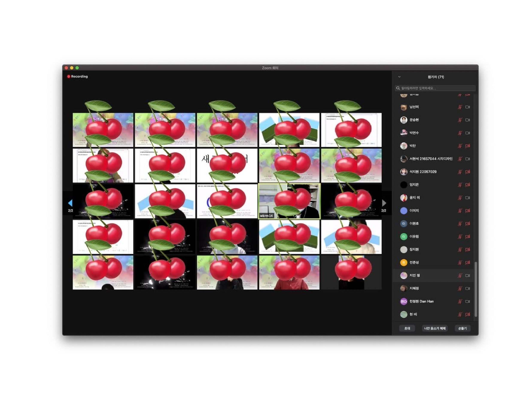The height and width of the screenshot is (399, 532).
Task: Select the wkrm14 video tile
Action: coord(289,201)
